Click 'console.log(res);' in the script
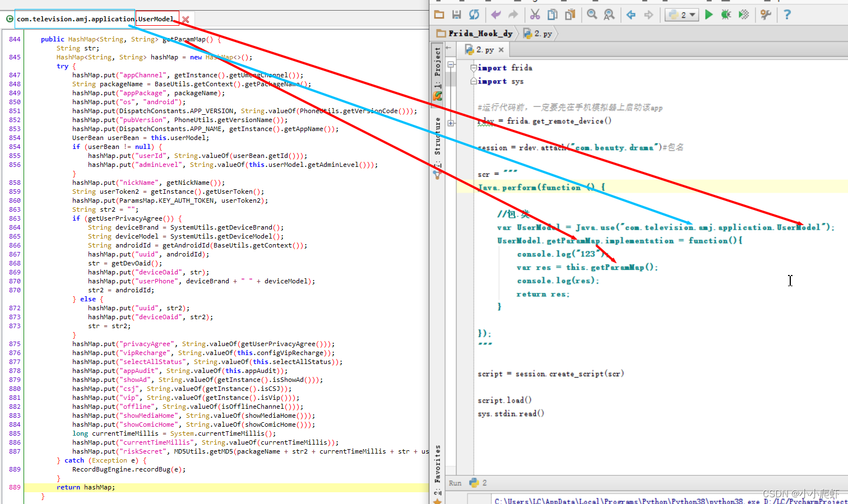The height and width of the screenshot is (504, 848). (558, 281)
